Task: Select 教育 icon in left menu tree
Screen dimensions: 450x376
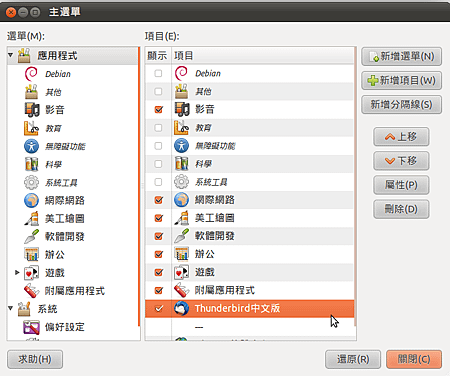Action: pos(31,128)
